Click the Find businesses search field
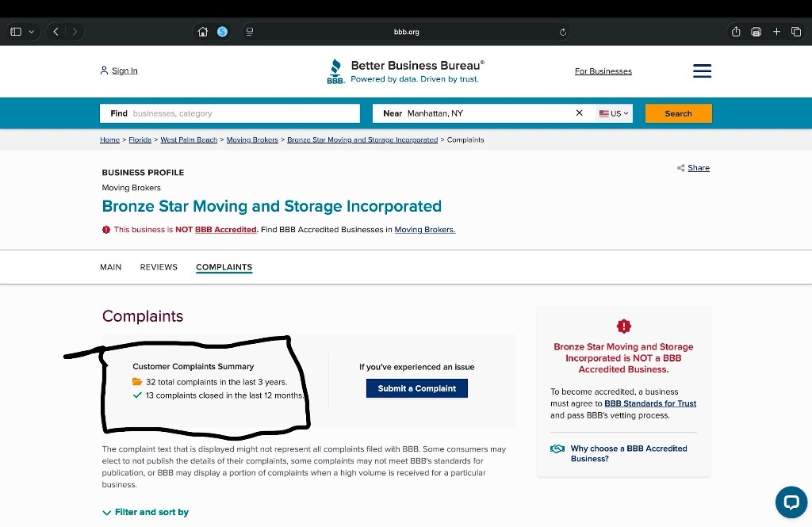 pos(230,113)
